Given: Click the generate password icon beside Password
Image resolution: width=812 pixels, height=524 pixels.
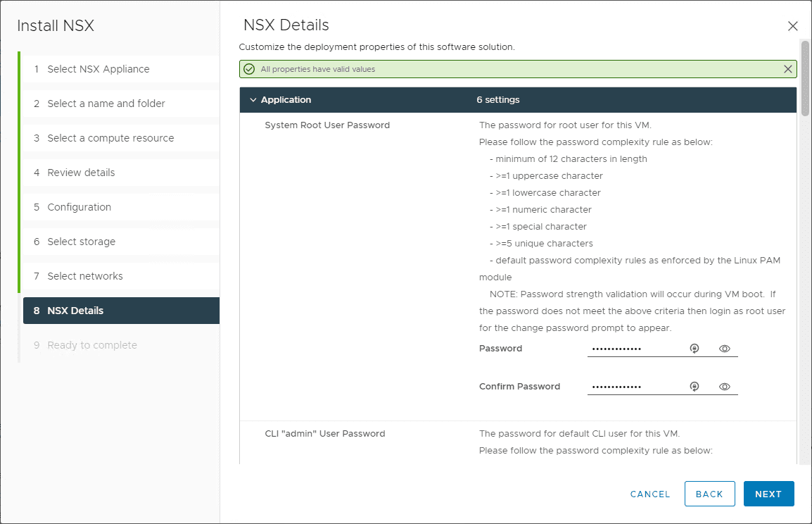Looking at the screenshot, I should (694, 348).
